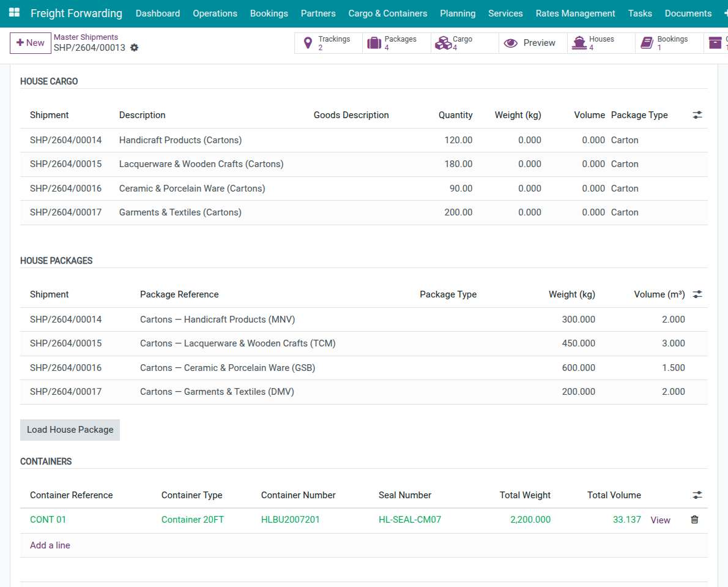Open the Operations menu
This screenshot has width=728, height=587.
(x=215, y=13)
